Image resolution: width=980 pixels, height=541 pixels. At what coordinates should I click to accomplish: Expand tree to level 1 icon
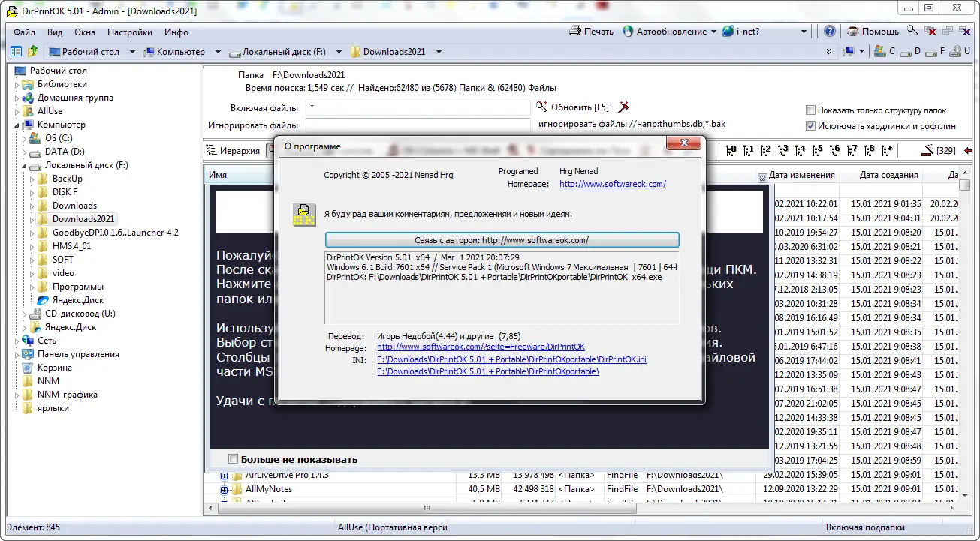(x=749, y=150)
